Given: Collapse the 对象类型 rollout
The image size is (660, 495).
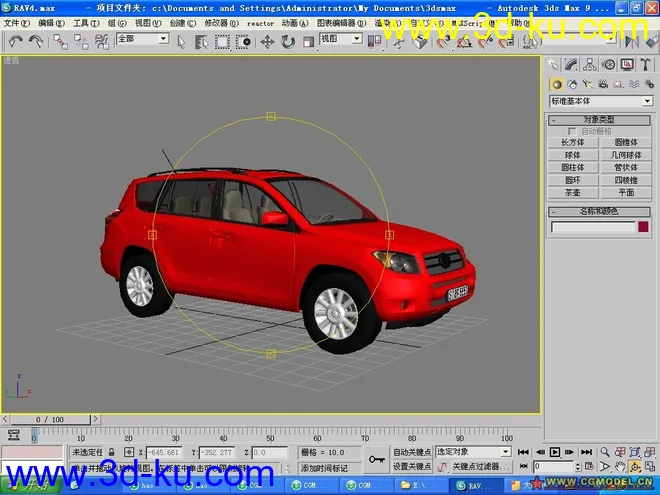Looking at the screenshot, I should pos(599,120).
